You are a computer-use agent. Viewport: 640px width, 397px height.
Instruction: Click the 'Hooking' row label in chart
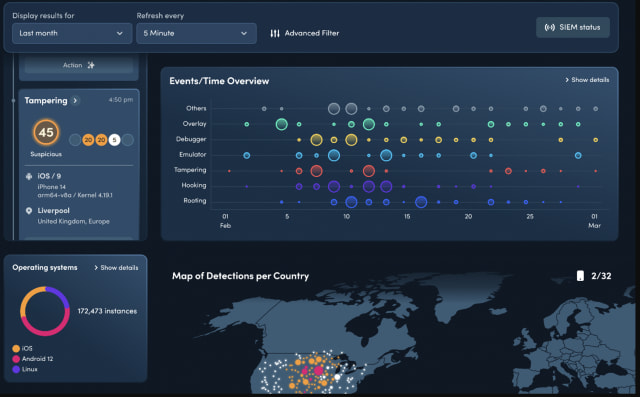(194, 185)
